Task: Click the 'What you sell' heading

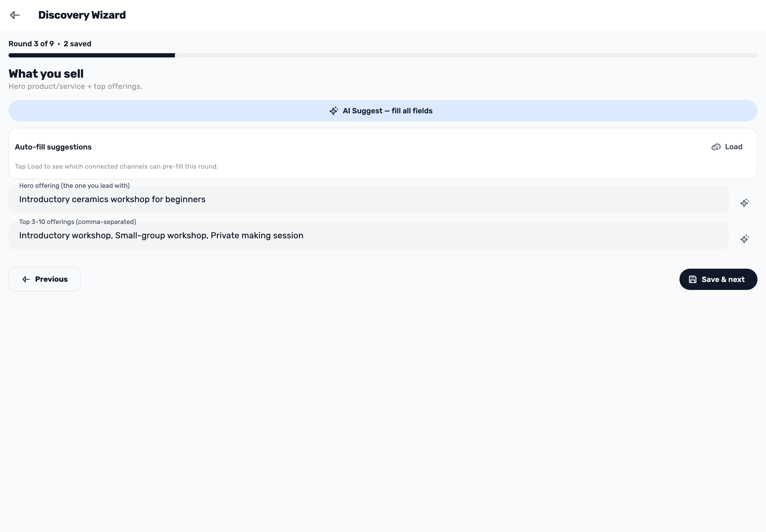Action: [46, 74]
